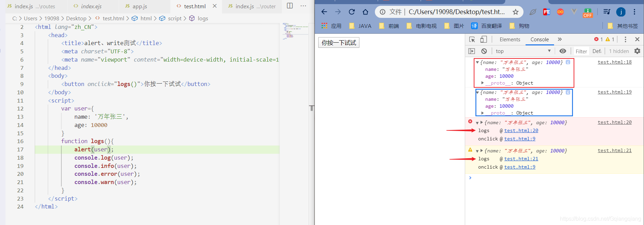This screenshot has width=644, height=225.
Task: Open the 前端 bookmarks folder
Action: [x=389, y=26]
